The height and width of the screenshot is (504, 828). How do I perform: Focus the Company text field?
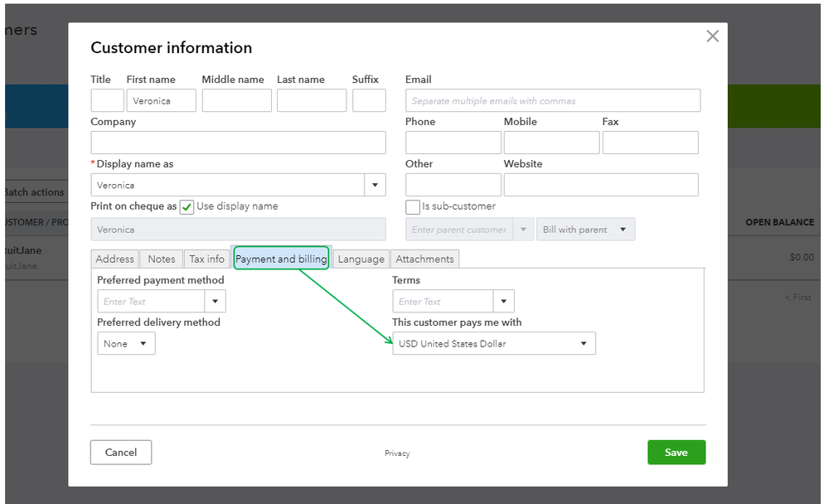(x=238, y=143)
